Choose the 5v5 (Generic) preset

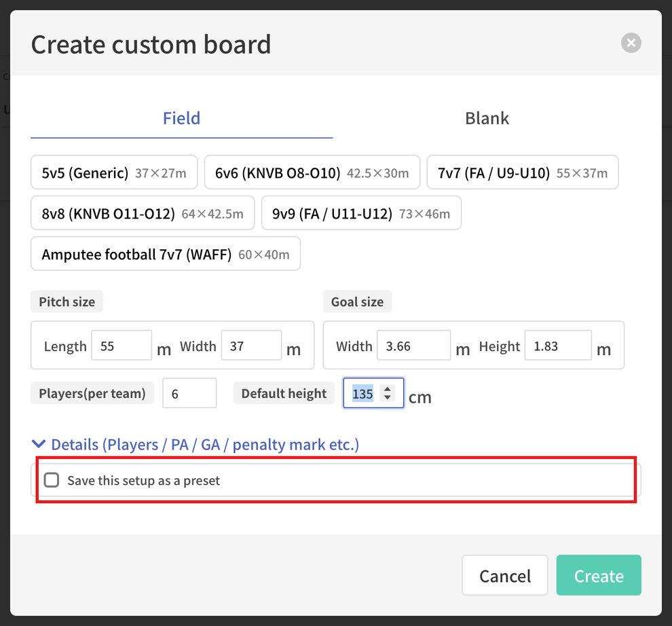click(114, 172)
